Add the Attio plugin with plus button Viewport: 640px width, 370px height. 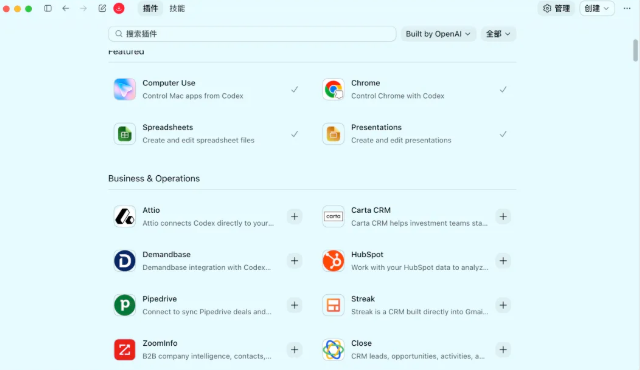(294, 217)
